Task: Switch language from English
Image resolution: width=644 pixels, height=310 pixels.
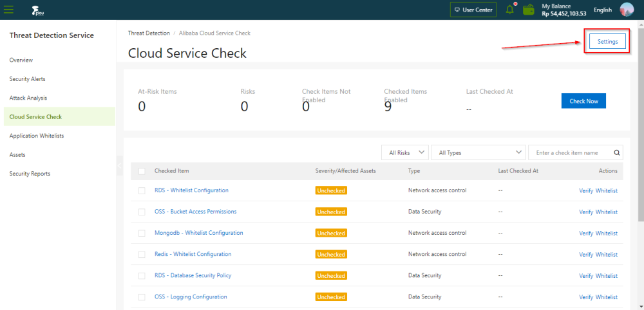Action: [603, 10]
